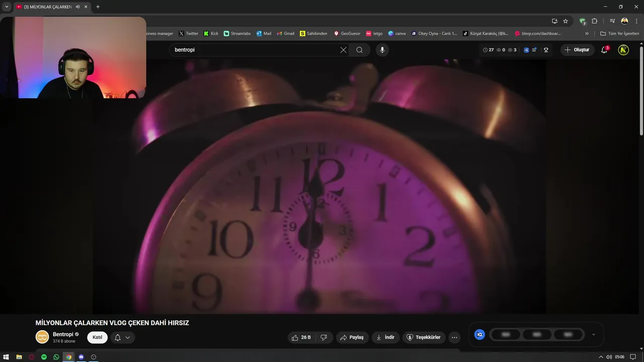
Task: Open the account avatar menu
Action: pos(623,50)
